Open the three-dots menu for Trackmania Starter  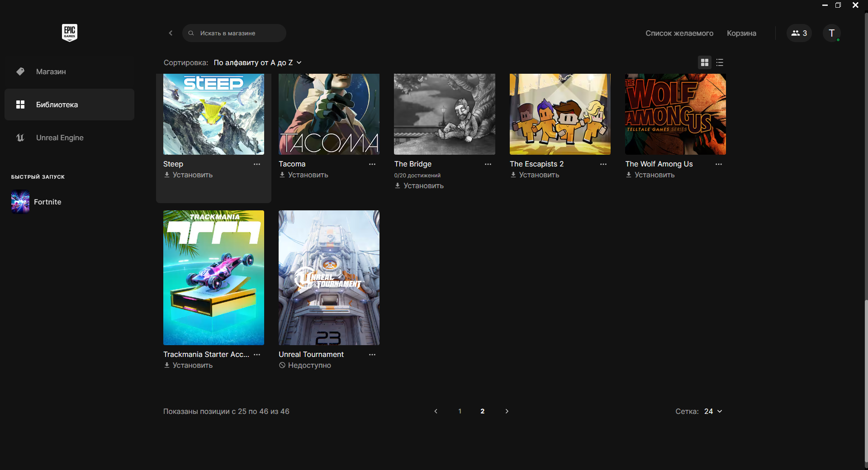(257, 355)
